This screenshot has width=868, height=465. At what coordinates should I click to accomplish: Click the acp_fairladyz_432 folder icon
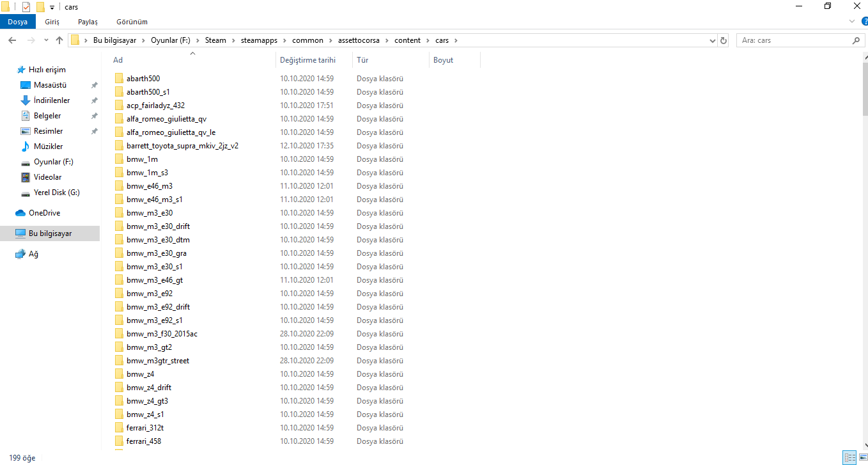click(119, 106)
